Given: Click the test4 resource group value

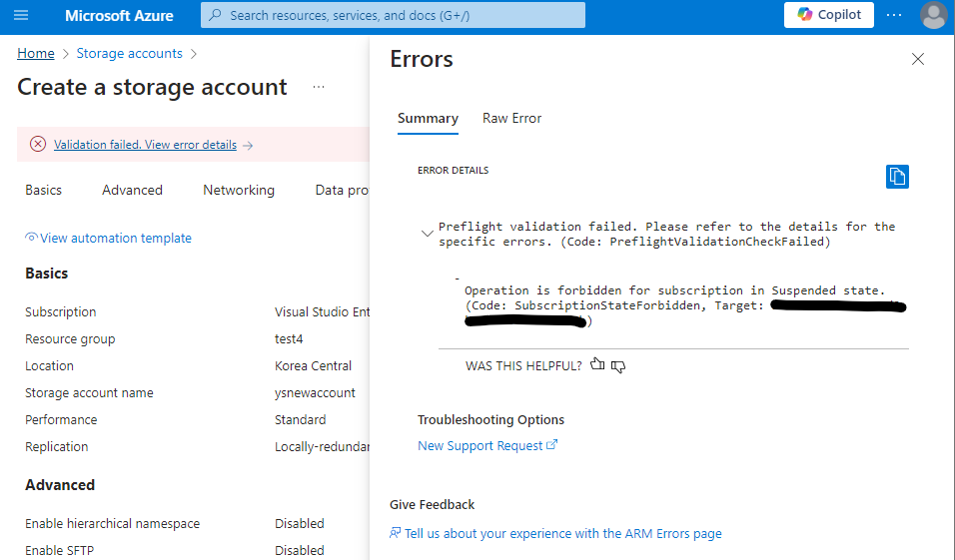Looking at the screenshot, I should [289, 339].
